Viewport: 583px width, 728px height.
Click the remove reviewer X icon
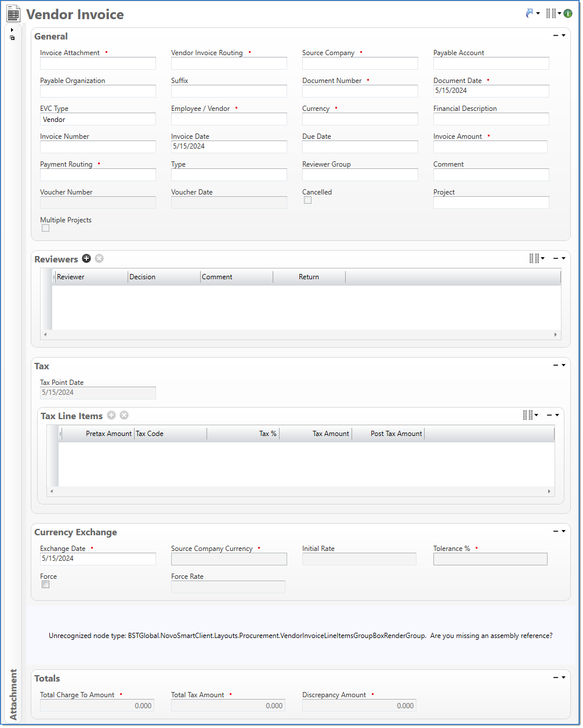tap(99, 259)
